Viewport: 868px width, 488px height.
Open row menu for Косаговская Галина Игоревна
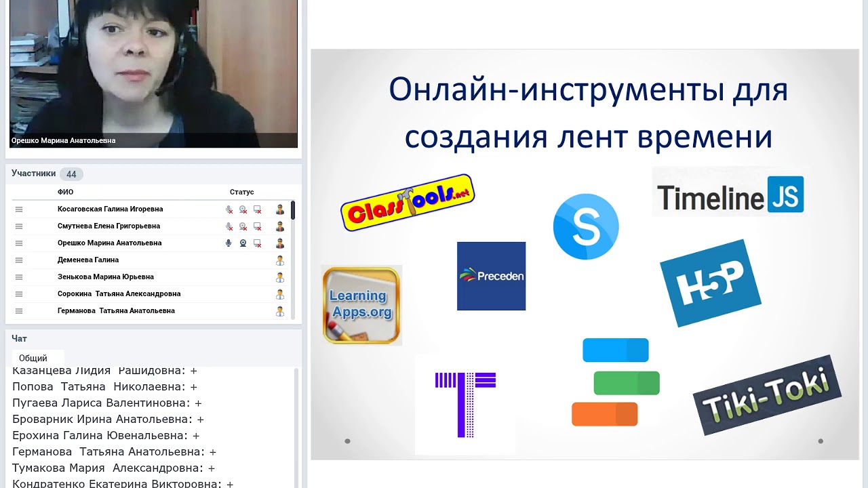pos(19,209)
